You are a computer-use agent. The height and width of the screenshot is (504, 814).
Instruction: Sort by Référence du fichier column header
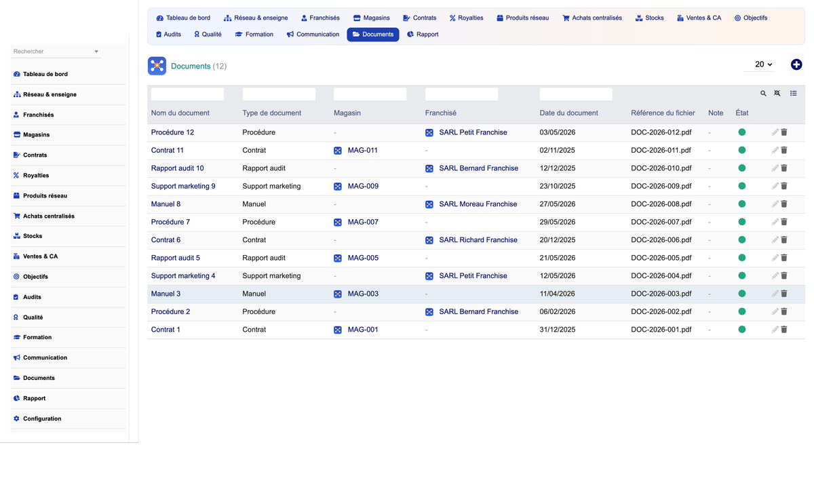(663, 113)
